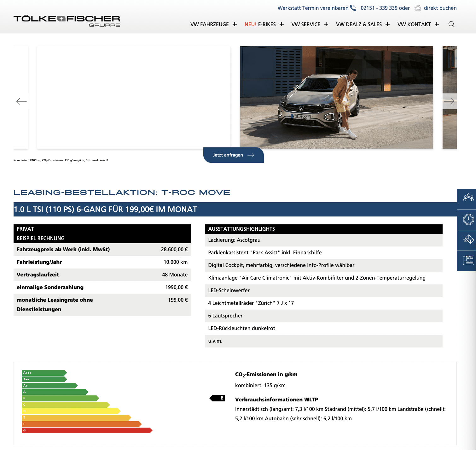The image size is (476, 450).
Task: Select the light green B efficiency bar
Action: 60,398
